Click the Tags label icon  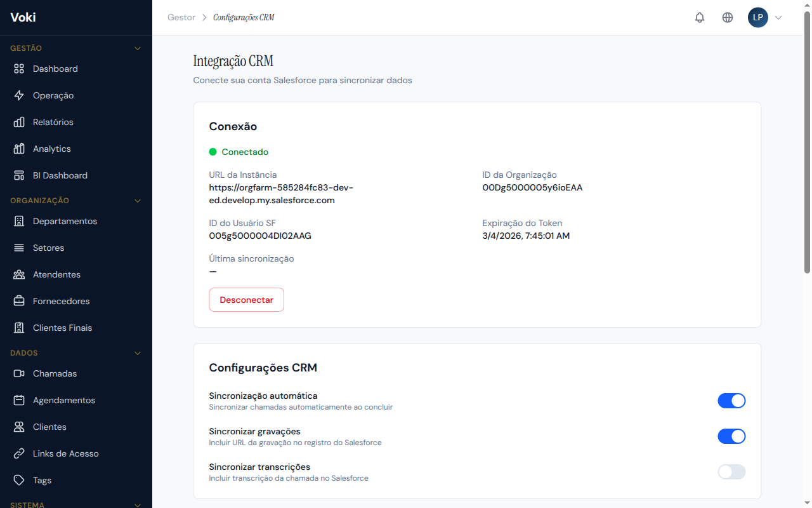(x=20, y=480)
